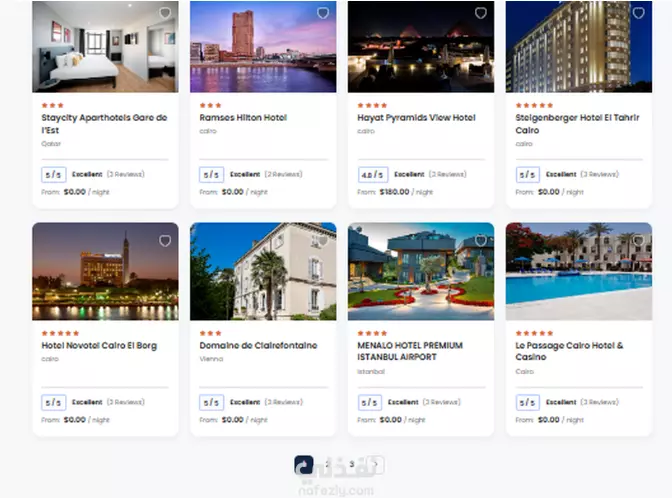This screenshot has height=498, width=672.
Task: Click cairo location under Ramses Hilton Hotel
Action: tap(208, 131)
